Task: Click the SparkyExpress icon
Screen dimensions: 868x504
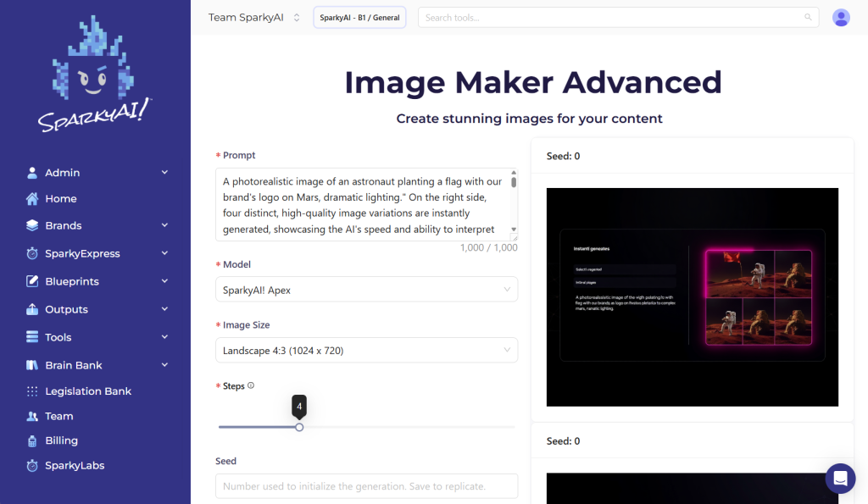Action: click(x=31, y=252)
